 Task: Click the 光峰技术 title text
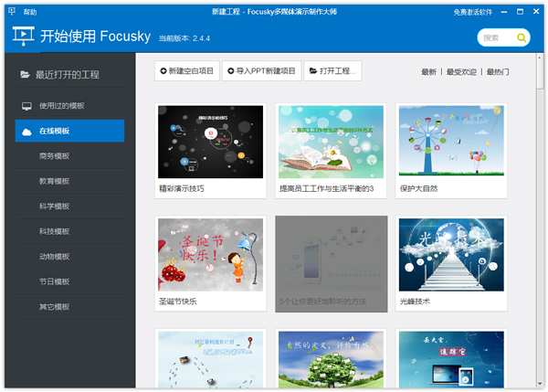pyautogui.click(x=415, y=302)
